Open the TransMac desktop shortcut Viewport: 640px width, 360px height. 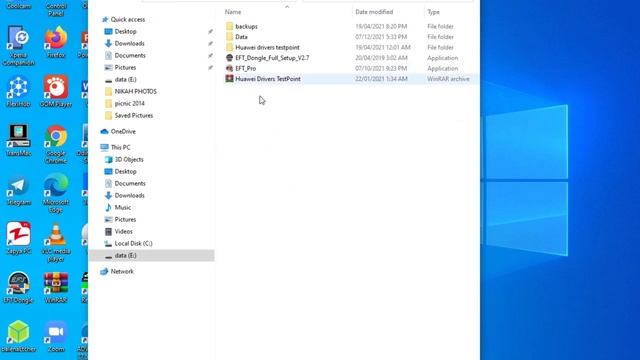tap(18, 140)
